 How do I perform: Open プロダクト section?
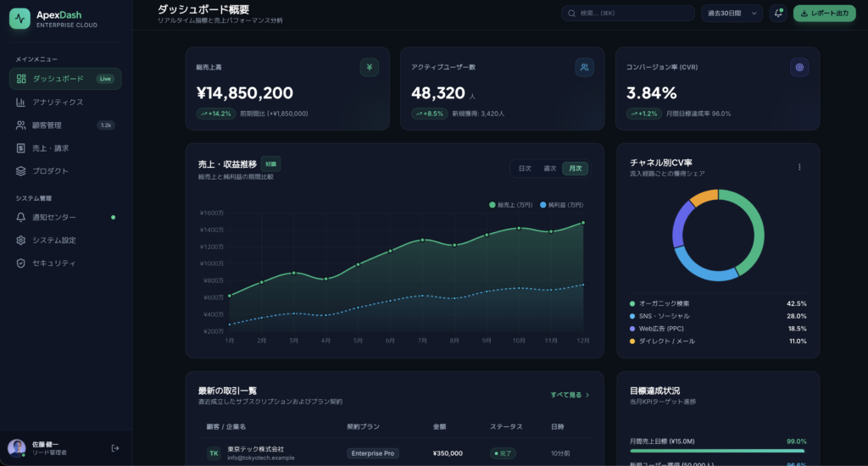coord(65,171)
